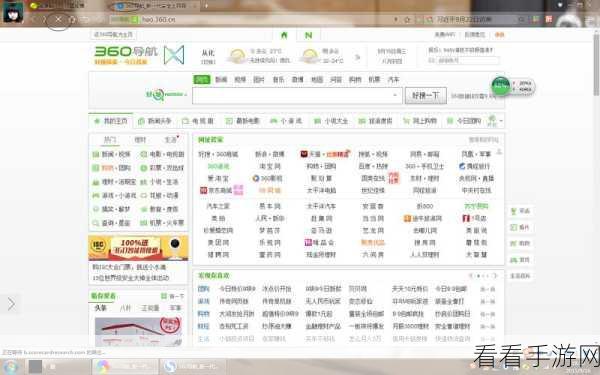Stop page loading with the X button
Screen dimensions: 600x375
pyautogui.click(x=58, y=19)
